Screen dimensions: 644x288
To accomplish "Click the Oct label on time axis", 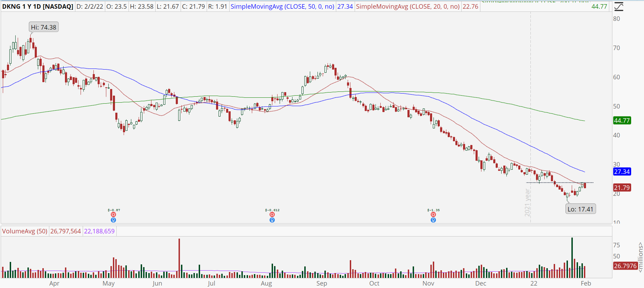I will click(x=374, y=283).
